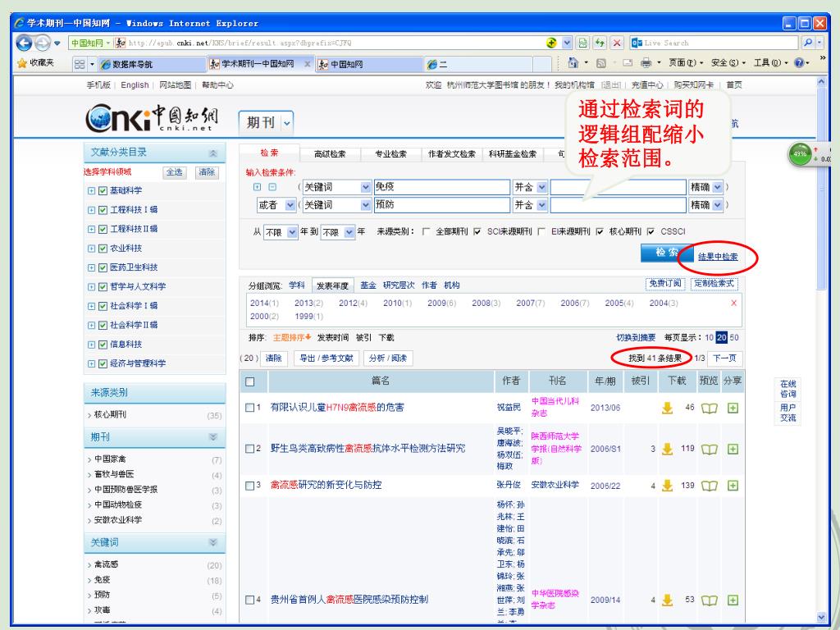The image size is (840, 630).
Task: Click 全选 select all subjects button
Action: click(x=175, y=172)
